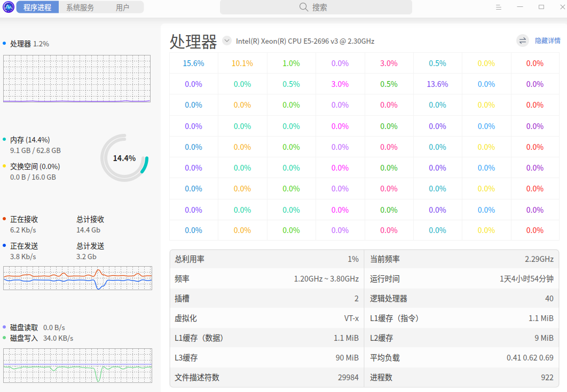Click the network traffic graph
567x392 pixels.
pos(78,278)
